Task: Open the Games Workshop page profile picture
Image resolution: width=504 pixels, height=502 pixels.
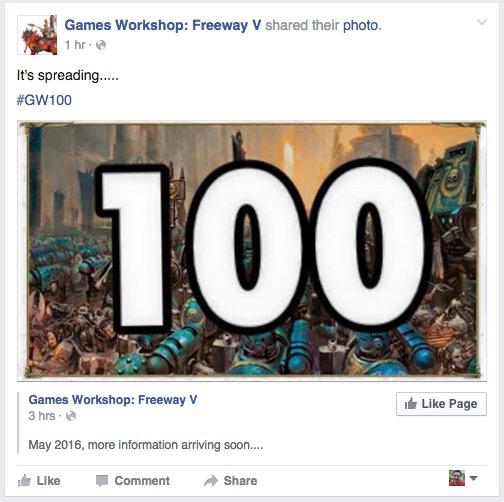Action: pos(37,35)
